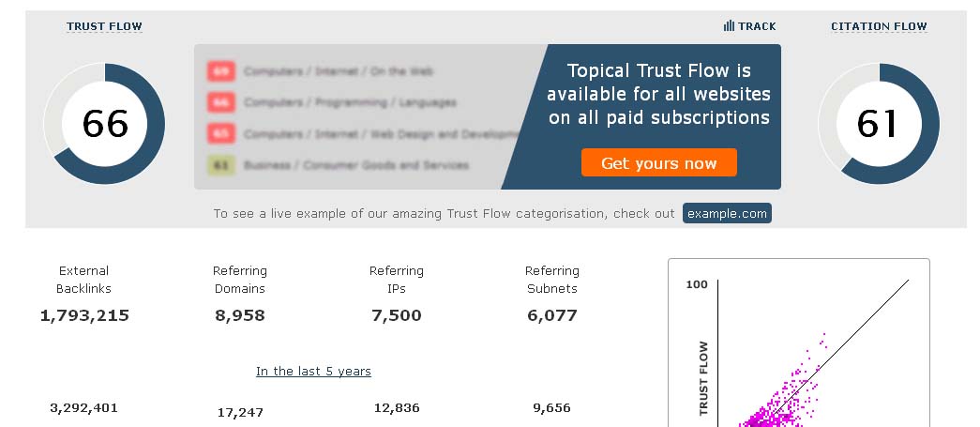Click the green 61 topical score badge

pyautogui.click(x=221, y=165)
